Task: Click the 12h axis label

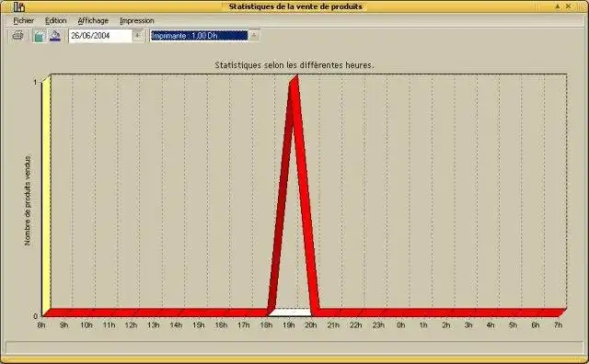Action: tap(131, 325)
